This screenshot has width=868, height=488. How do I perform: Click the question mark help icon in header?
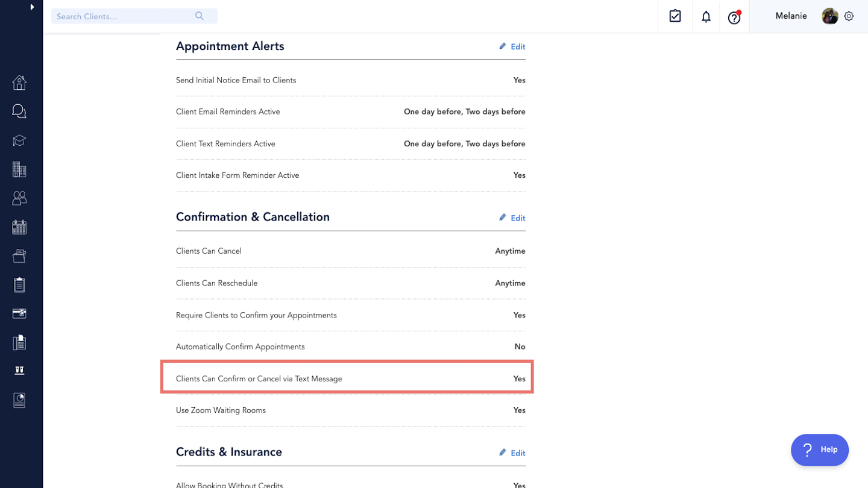734,17
